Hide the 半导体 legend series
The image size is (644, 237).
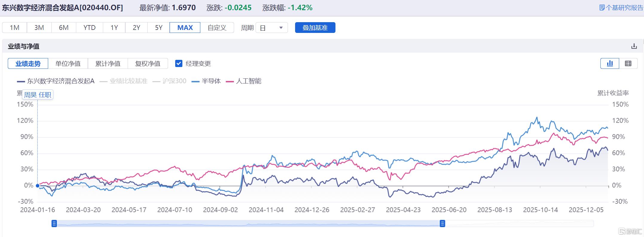pyautogui.click(x=206, y=81)
